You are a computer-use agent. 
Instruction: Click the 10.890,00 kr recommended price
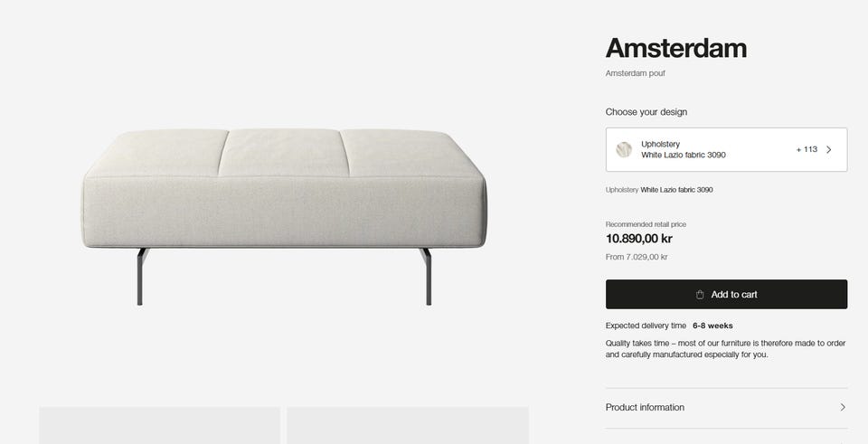click(638, 240)
